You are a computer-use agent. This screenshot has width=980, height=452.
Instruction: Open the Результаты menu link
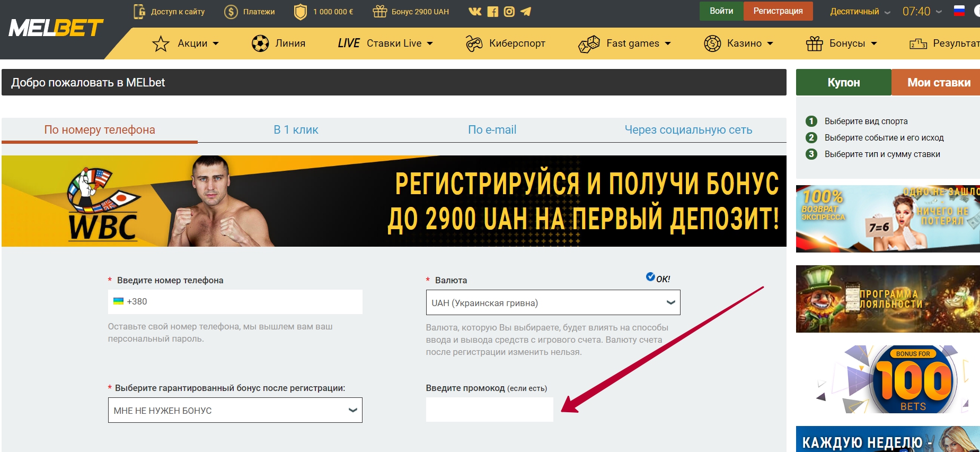956,44
